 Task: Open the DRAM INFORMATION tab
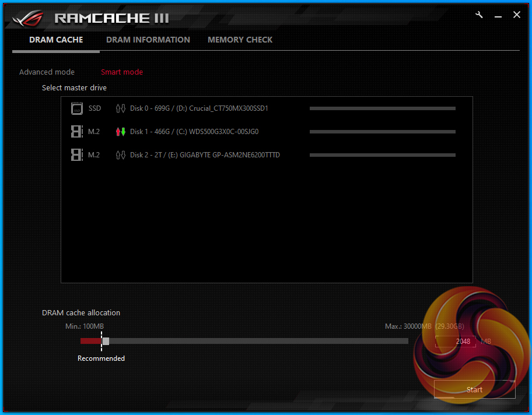(148, 40)
